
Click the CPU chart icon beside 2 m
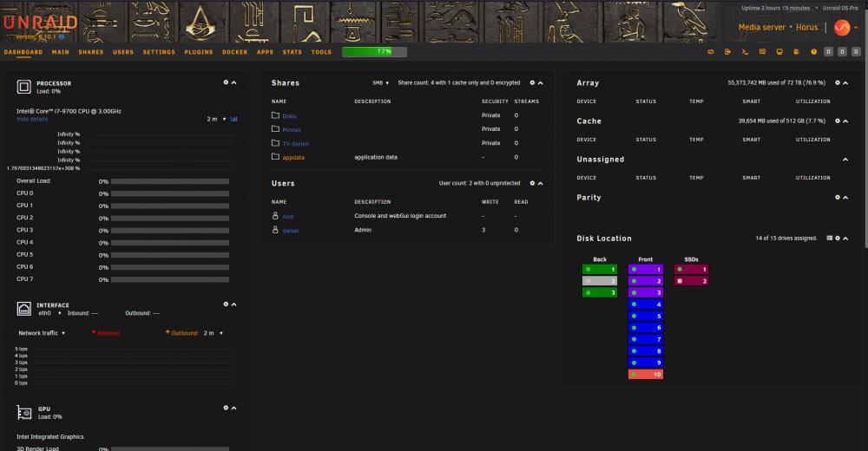click(x=234, y=119)
